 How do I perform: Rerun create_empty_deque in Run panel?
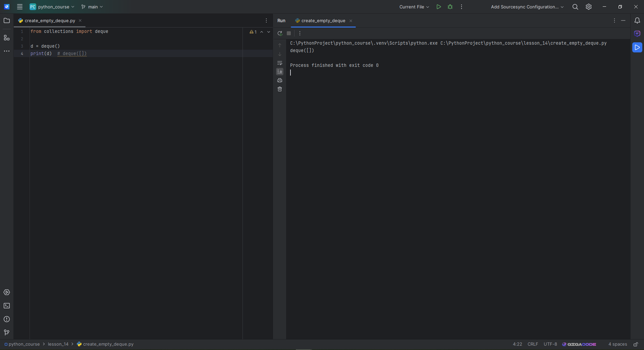pos(280,33)
